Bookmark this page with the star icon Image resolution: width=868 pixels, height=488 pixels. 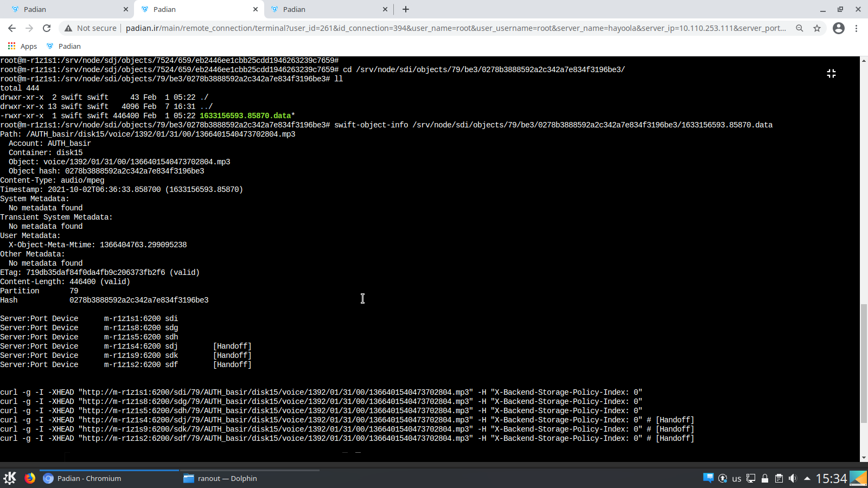tap(817, 28)
